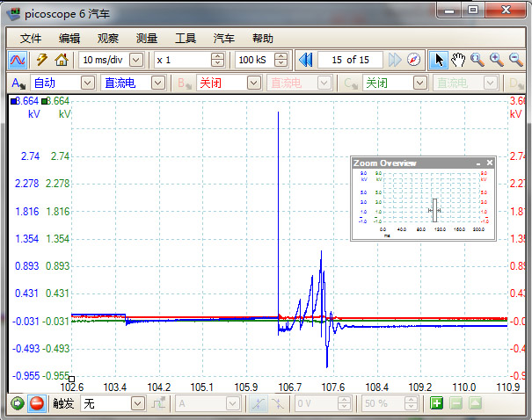The height and width of the screenshot is (420, 532).
Task: Click the zoom in magnifier icon
Action: pos(496,60)
